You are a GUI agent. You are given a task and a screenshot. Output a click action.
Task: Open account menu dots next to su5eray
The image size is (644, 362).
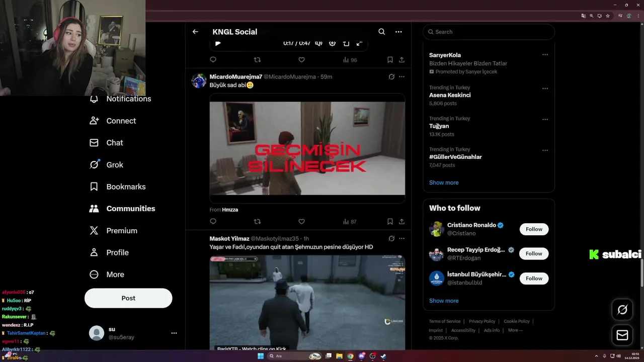[x=174, y=333]
